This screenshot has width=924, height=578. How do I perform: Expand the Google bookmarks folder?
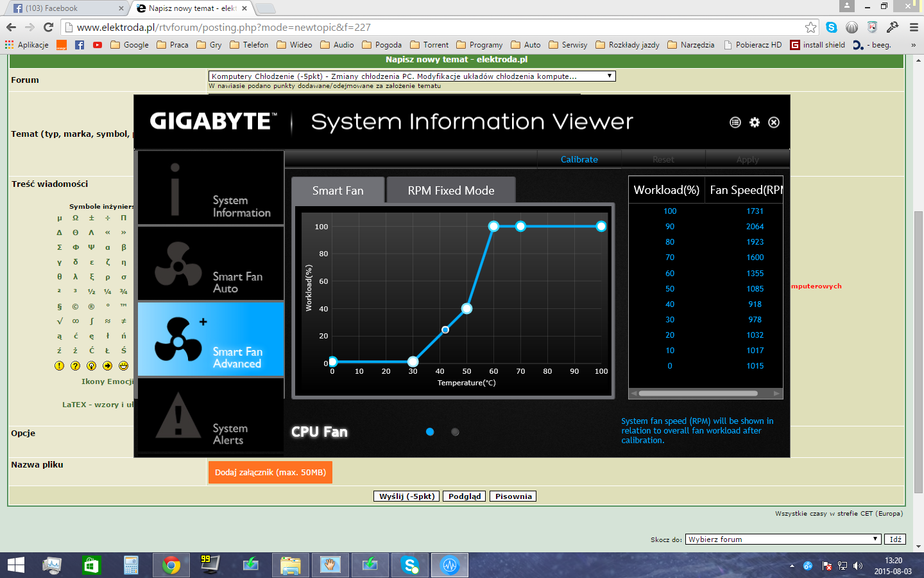point(130,45)
